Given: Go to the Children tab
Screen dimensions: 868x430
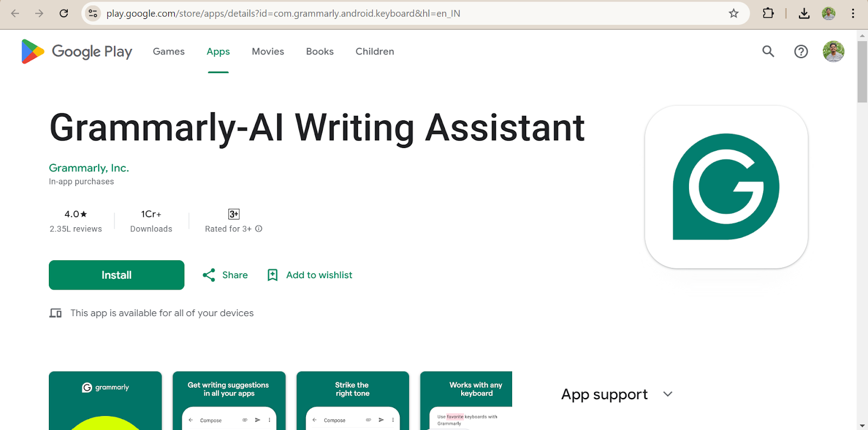Looking at the screenshot, I should [375, 52].
